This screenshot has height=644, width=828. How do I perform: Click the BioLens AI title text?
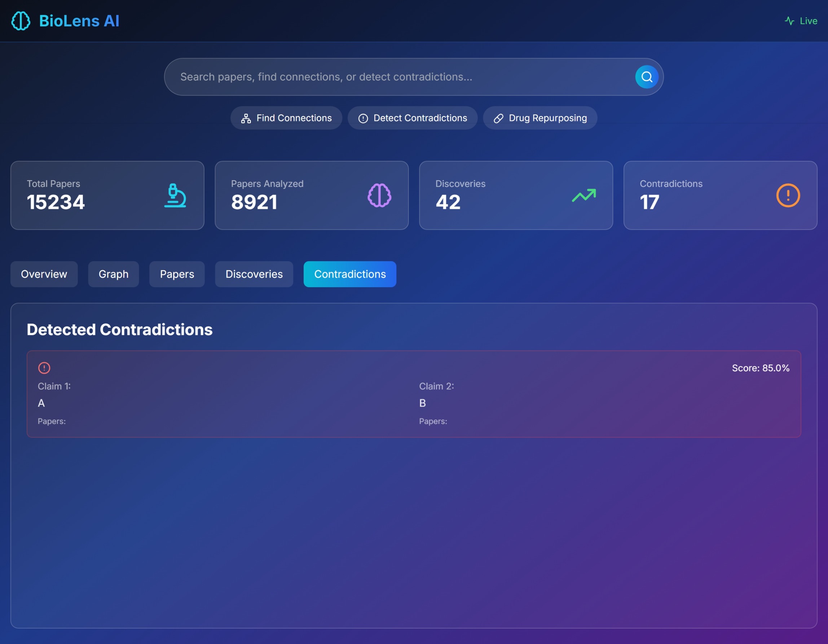coord(79,21)
